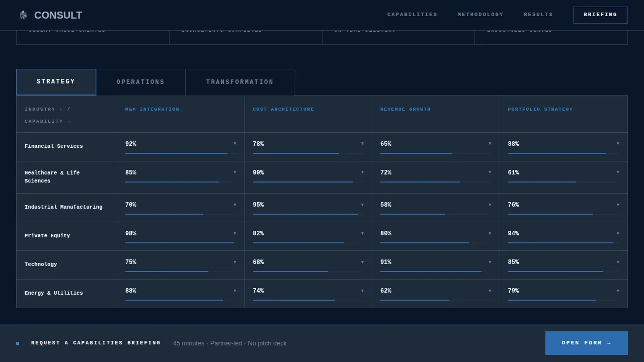Select the Strategy tab
Viewport: 644px width, 362px height.
(56, 82)
